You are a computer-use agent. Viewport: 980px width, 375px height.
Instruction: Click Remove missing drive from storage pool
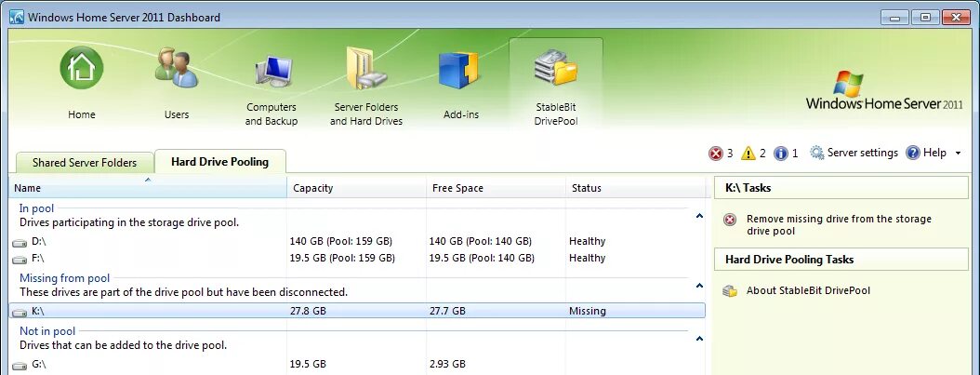(x=839, y=225)
